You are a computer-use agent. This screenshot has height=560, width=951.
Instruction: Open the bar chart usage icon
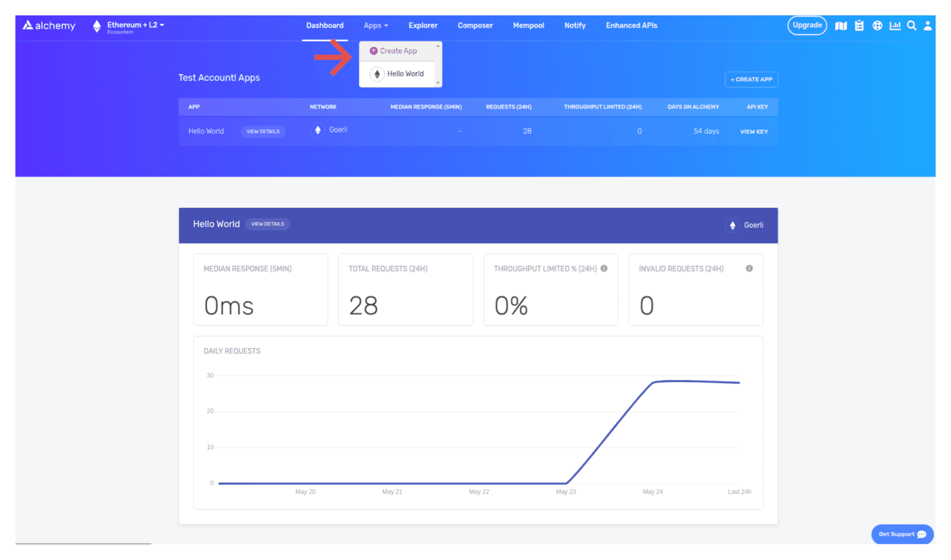[x=895, y=26]
